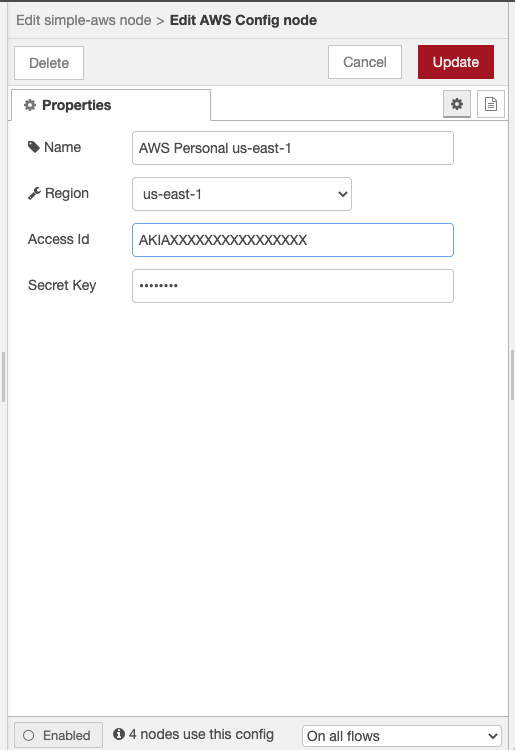Image resolution: width=515 pixels, height=750 pixels.
Task: Go back to Edit simple-aws node
Action: (84, 20)
